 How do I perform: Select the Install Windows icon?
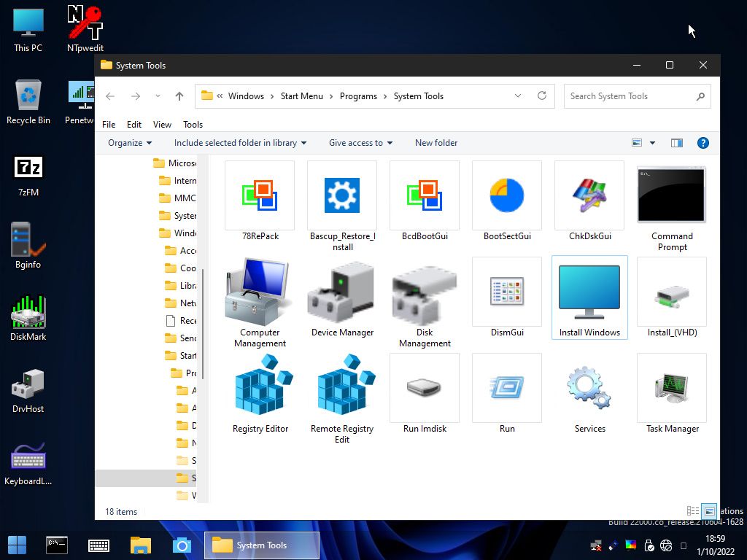pos(589,297)
